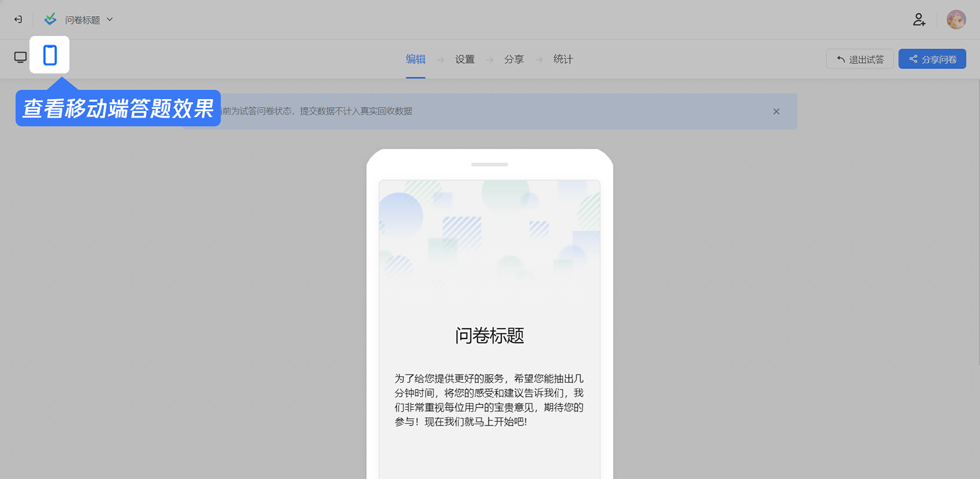Click the survey app logo icon
This screenshot has width=980, height=479.
[x=50, y=20]
